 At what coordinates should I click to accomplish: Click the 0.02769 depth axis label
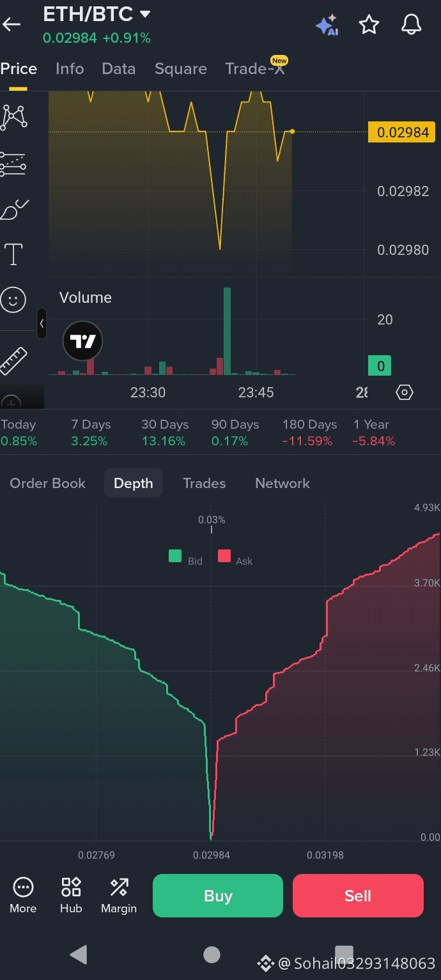tap(97, 855)
